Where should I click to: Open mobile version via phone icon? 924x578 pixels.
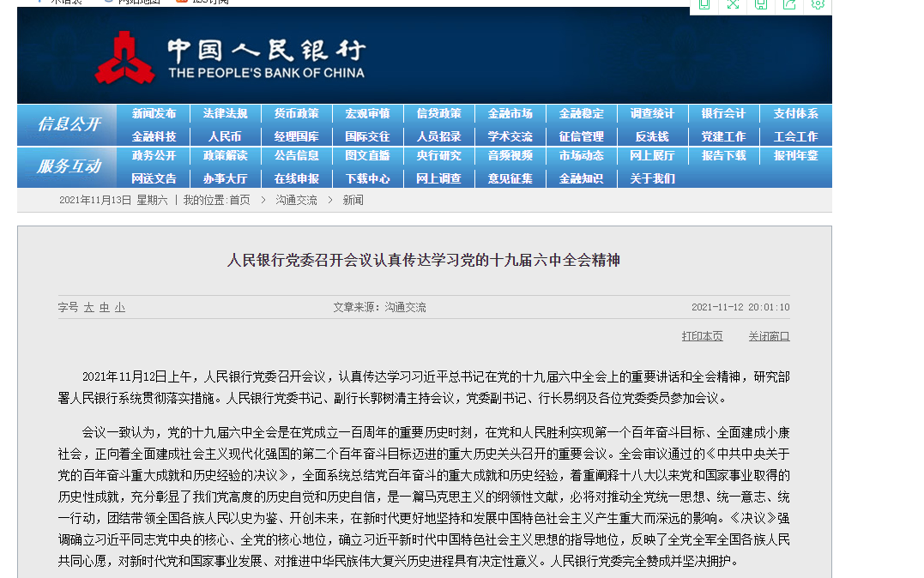click(x=704, y=5)
